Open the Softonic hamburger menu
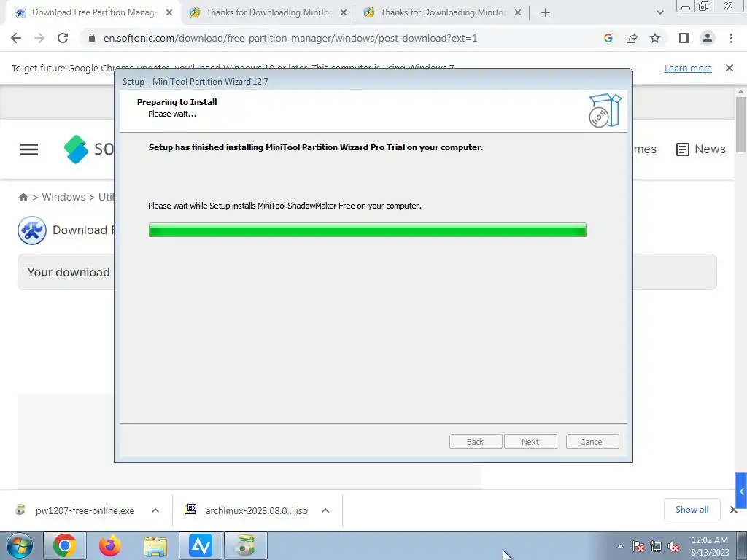Image resolution: width=747 pixels, height=560 pixels. 29,149
